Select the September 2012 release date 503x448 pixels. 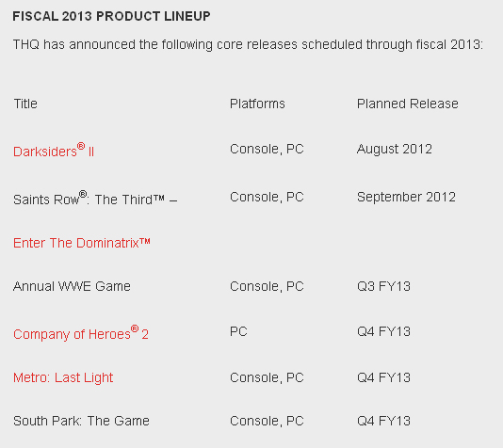pos(406,197)
